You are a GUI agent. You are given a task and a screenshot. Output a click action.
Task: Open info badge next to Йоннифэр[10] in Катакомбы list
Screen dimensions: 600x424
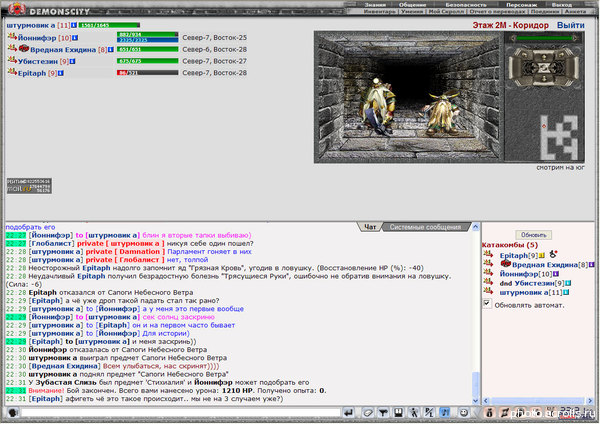556,274
